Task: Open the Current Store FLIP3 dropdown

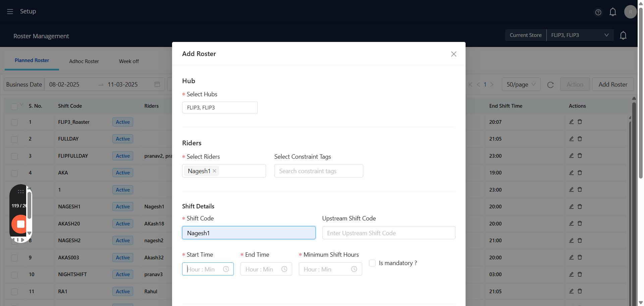Action: [x=580, y=35]
